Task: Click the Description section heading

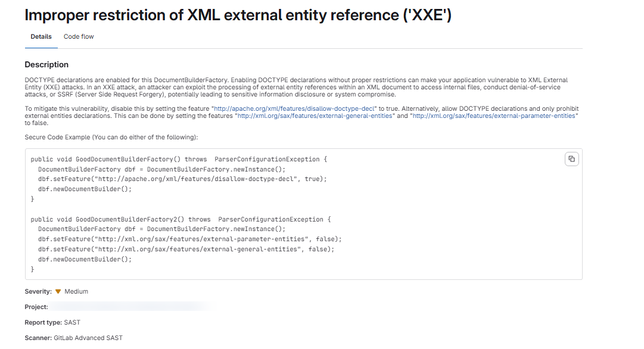Action: click(46, 64)
